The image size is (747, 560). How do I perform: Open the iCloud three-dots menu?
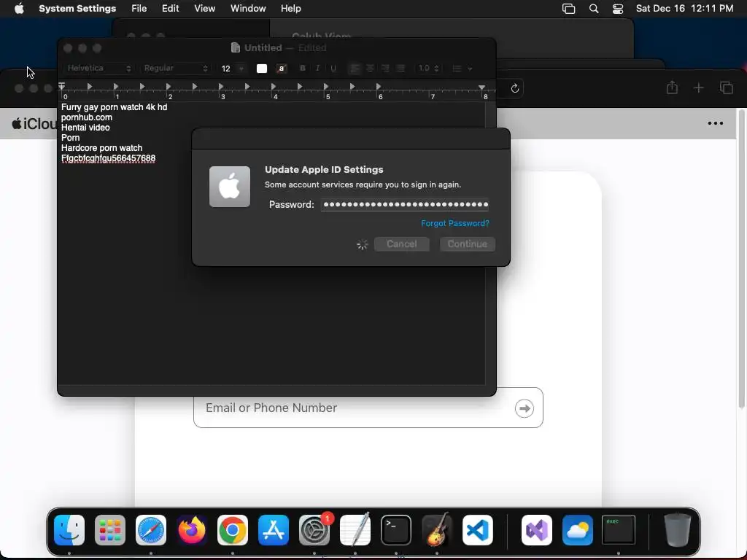click(716, 123)
